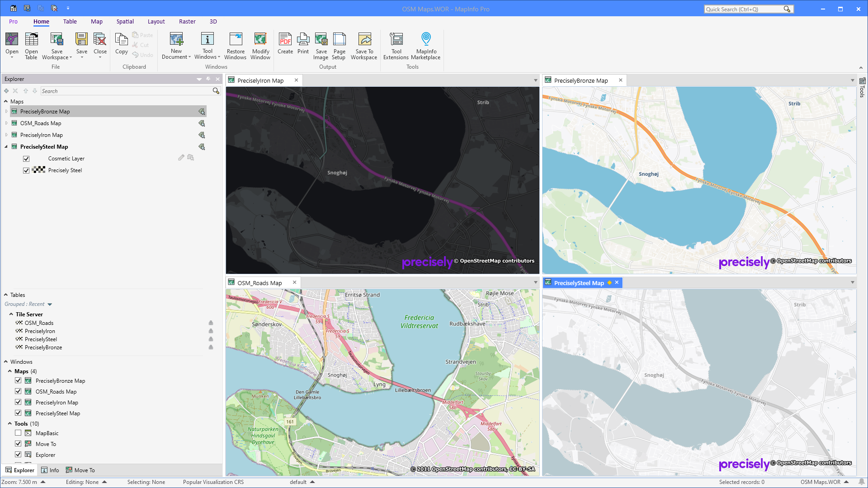Collapse the PreciselySteel Map tree node
The width and height of the screenshot is (868, 488).
[6, 146]
